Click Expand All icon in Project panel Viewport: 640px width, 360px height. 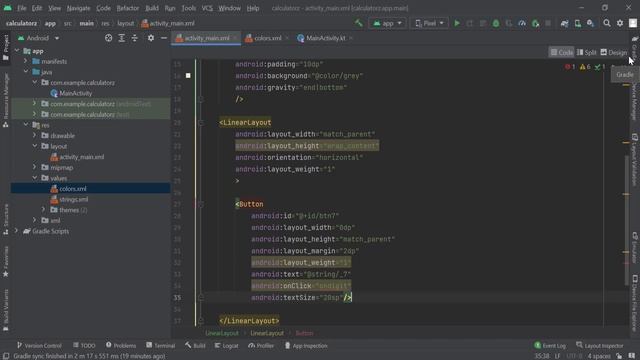(122, 38)
